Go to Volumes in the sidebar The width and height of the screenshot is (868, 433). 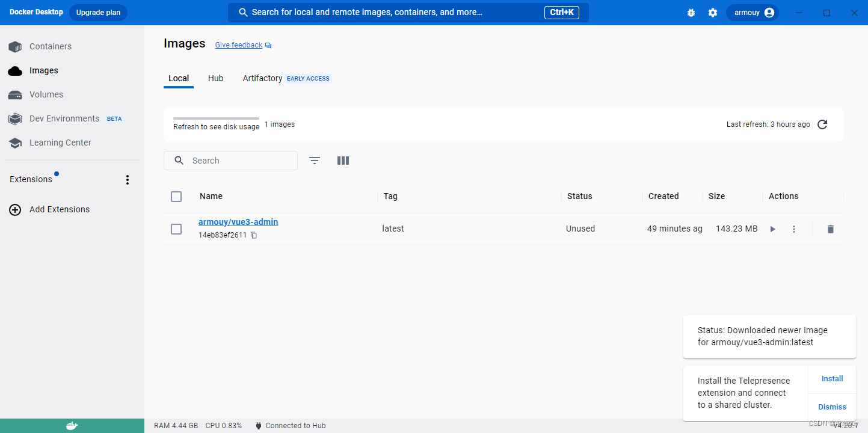pyautogui.click(x=46, y=94)
